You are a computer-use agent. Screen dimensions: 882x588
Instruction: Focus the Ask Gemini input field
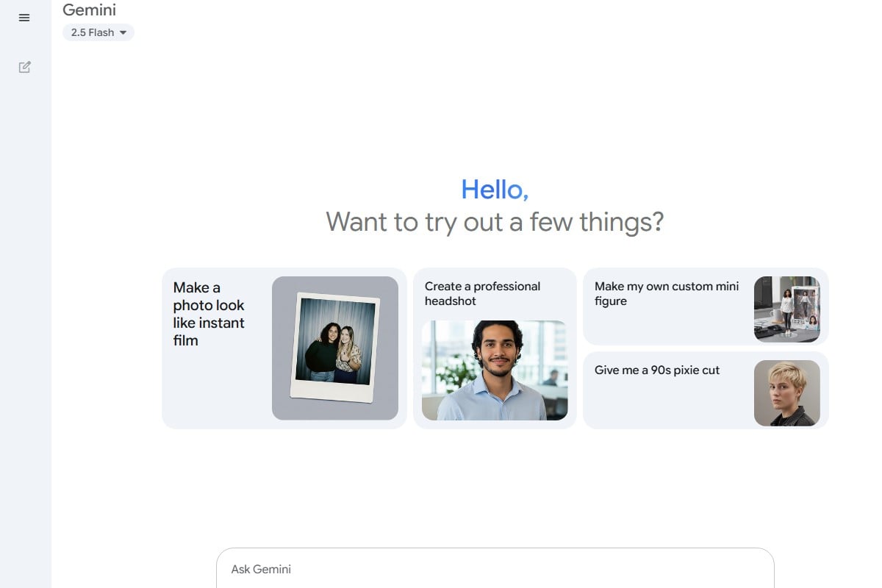click(x=495, y=569)
